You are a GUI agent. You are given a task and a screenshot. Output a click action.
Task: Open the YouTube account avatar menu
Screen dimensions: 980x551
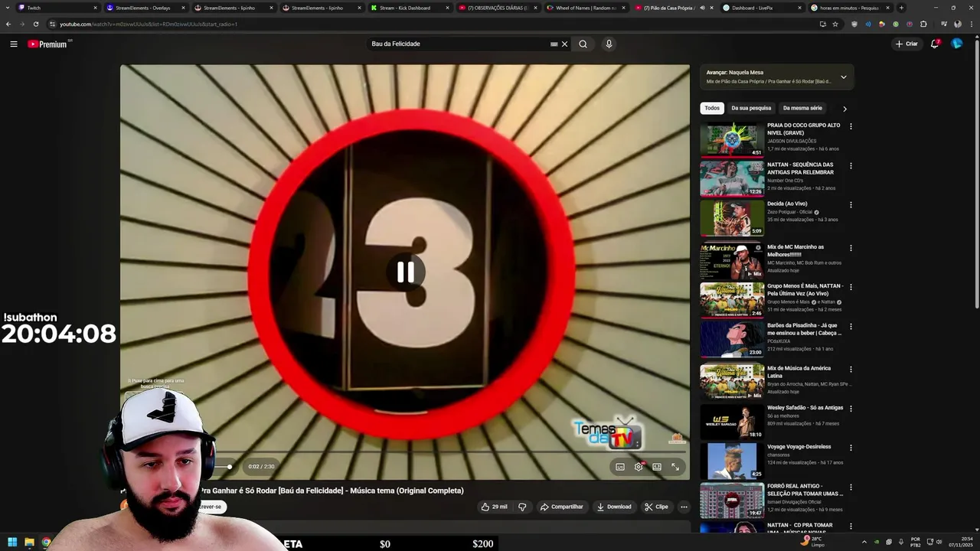pyautogui.click(x=956, y=44)
